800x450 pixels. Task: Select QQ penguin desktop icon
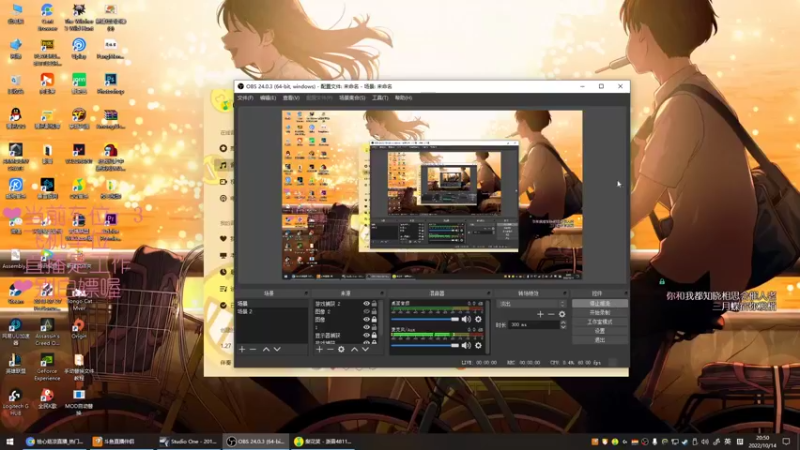tap(15, 118)
